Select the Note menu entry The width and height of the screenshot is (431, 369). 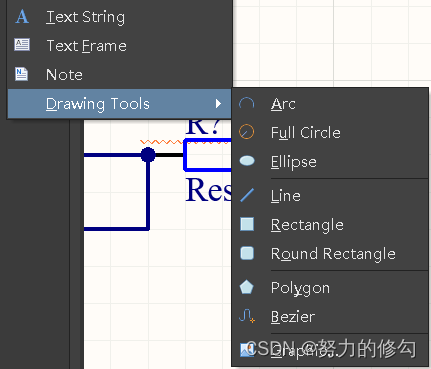click(x=120, y=74)
